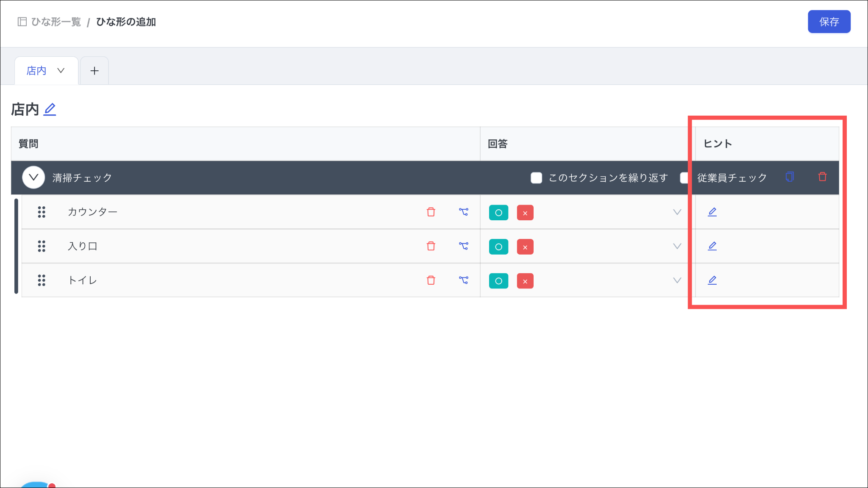Click the edit pencil next to 店内 title
Image resolution: width=868 pixels, height=488 pixels.
point(50,109)
